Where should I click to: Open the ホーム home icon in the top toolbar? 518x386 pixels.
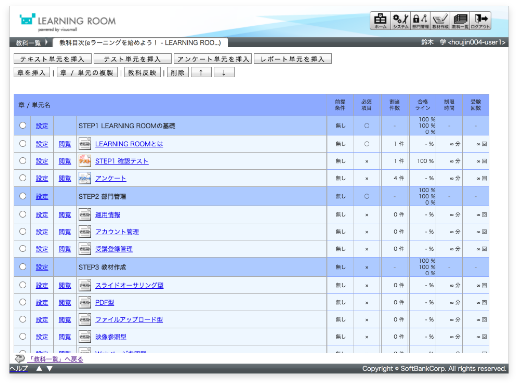tap(380, 21)
